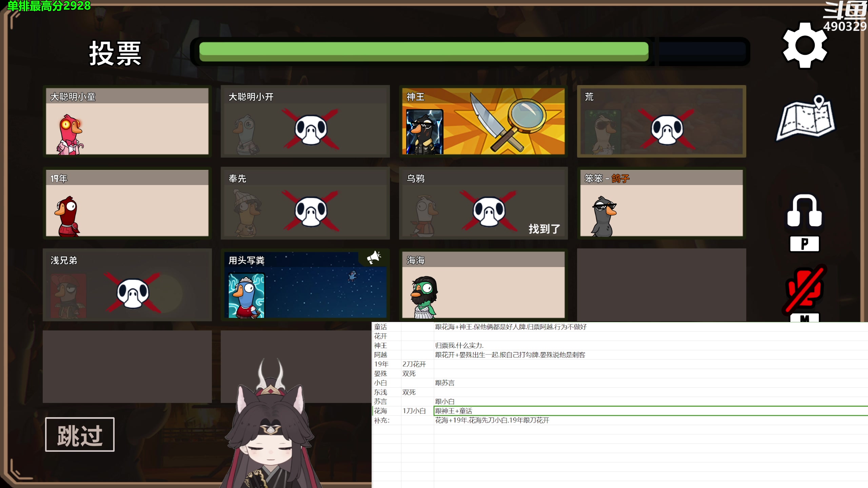Click the 用头写粪 avatar portrait
868x488 pixels.
click(246, 296)
